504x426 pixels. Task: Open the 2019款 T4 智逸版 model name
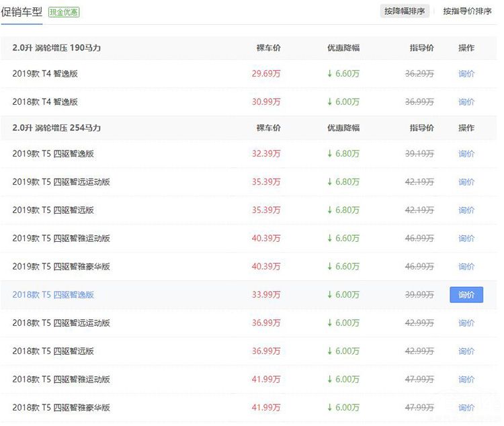[45, 74]
